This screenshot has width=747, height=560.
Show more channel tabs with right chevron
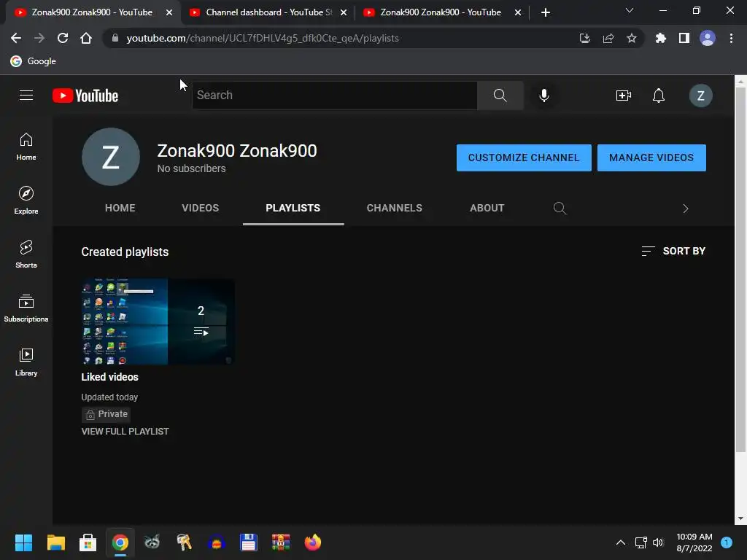[685, 208]
